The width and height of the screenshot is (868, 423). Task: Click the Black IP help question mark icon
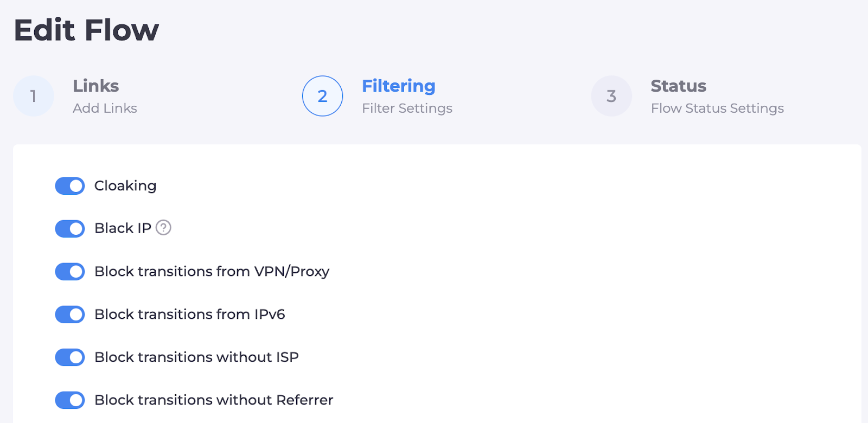pyautogui.click(x=163, y=228)
